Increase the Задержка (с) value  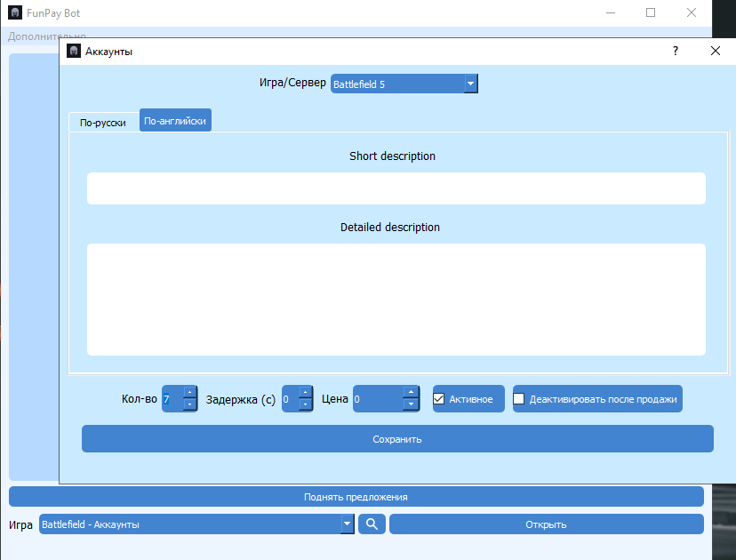click(305, 392)
